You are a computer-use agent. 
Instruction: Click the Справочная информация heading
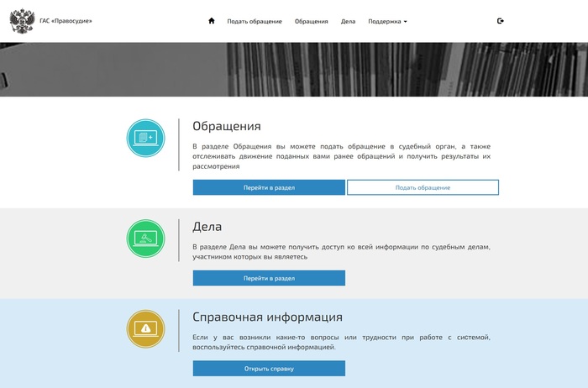(x=267, y=317)
